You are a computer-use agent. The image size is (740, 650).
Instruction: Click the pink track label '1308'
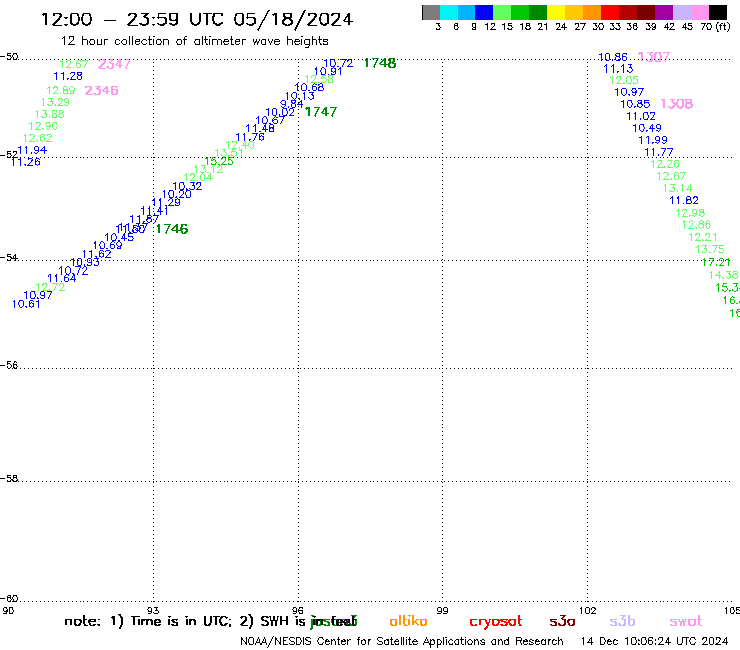677,104
